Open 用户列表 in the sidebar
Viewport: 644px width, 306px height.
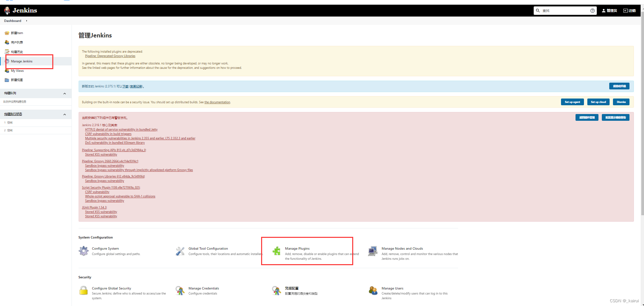coord(17,43)
